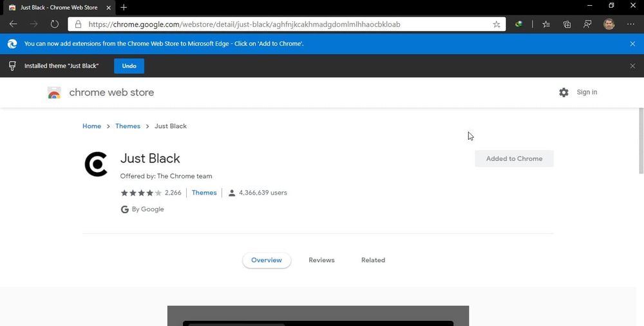Go back using the back arrow
Viewport: 644px width, 326px height.
(x=14, y=24)
